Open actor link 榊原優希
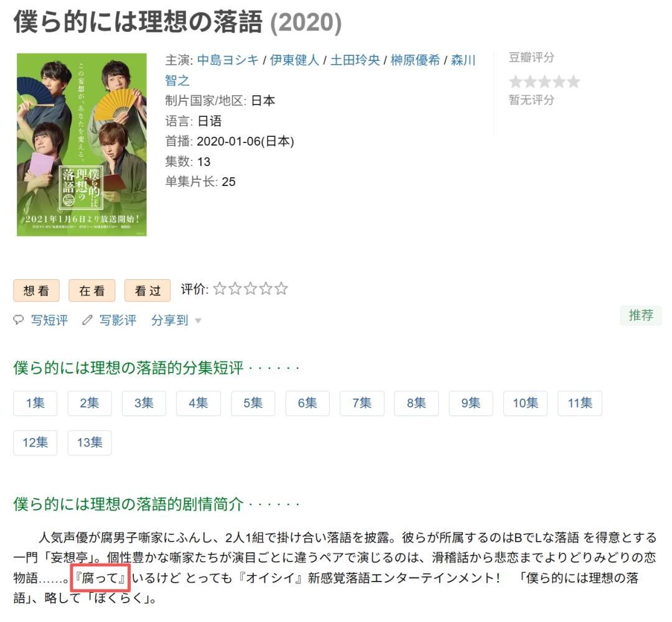This screenshot has height=622, width=672. (415, 60)
